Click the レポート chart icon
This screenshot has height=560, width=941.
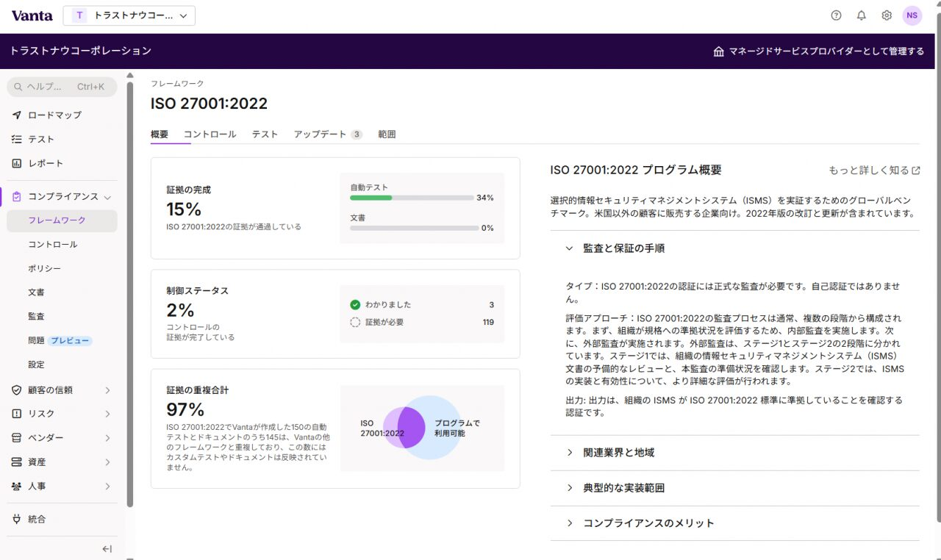click(17, 163)
